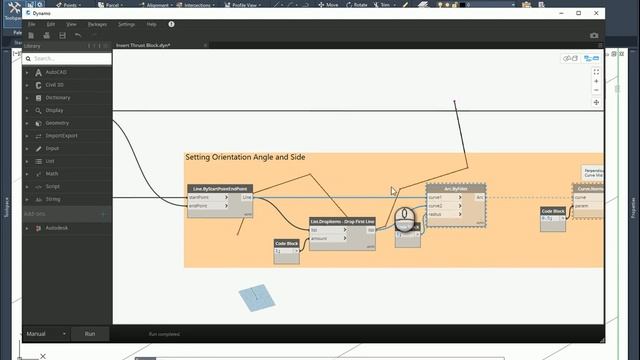Click the Trim tool in Civil 3D ribbon
The height and width of the screenshot is (360, 640).
pyautogui.click(x=382, y=5)
